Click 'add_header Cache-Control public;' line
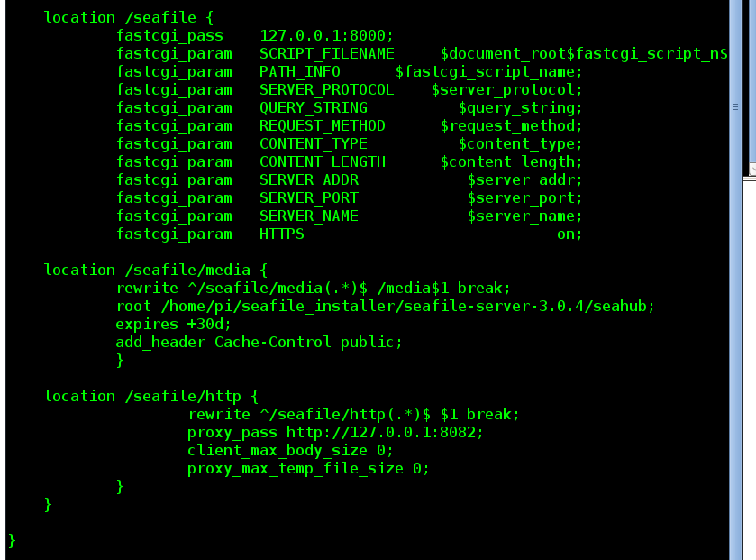This screenshot has height=560, width=756. coord(259,343)
